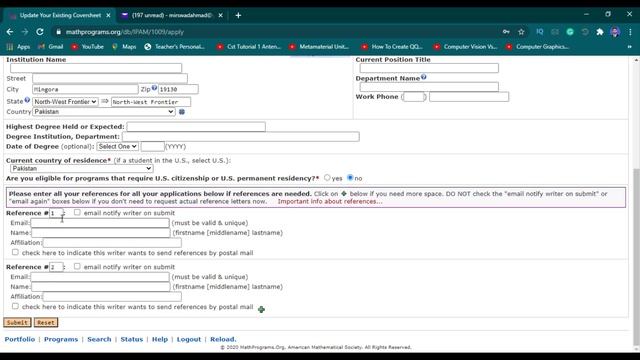The width and height of the screenshot is (640, 360).
Task: Select no for U.S. citizenship eligibility
Action: 350,178
